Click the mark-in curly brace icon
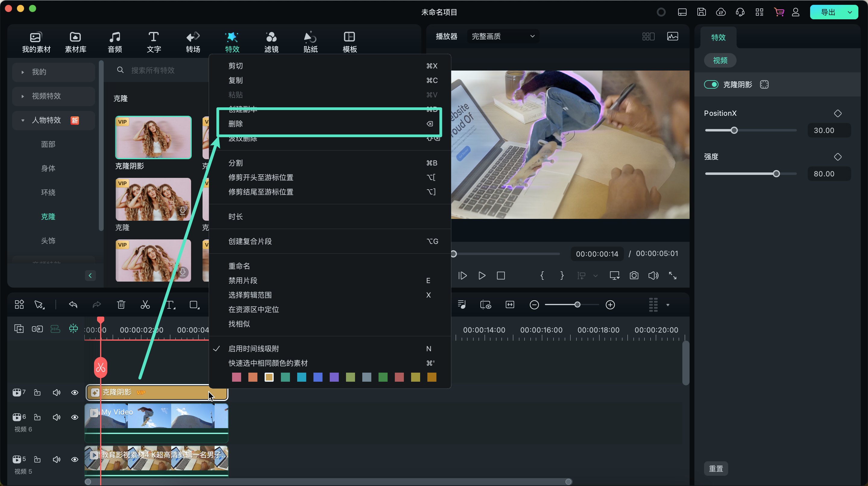The width and height of the screenshot is (868, 486). (x=542, y=276)
